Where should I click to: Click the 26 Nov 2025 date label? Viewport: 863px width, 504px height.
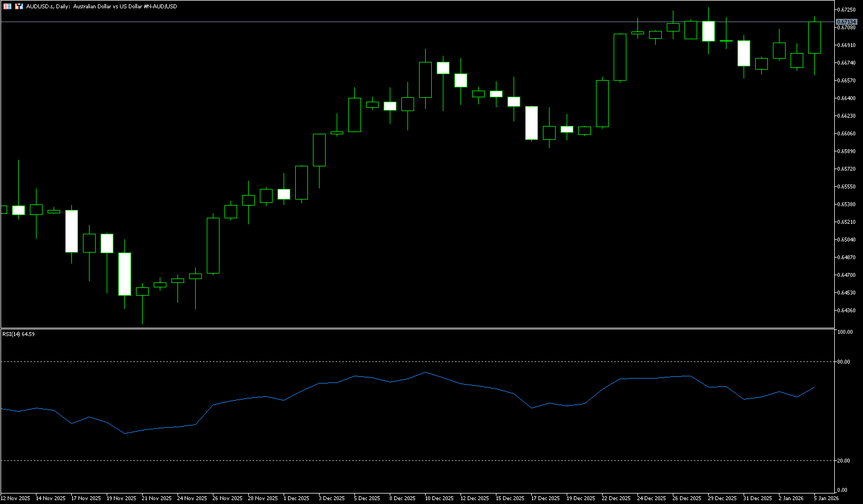(x=227, y=498)
